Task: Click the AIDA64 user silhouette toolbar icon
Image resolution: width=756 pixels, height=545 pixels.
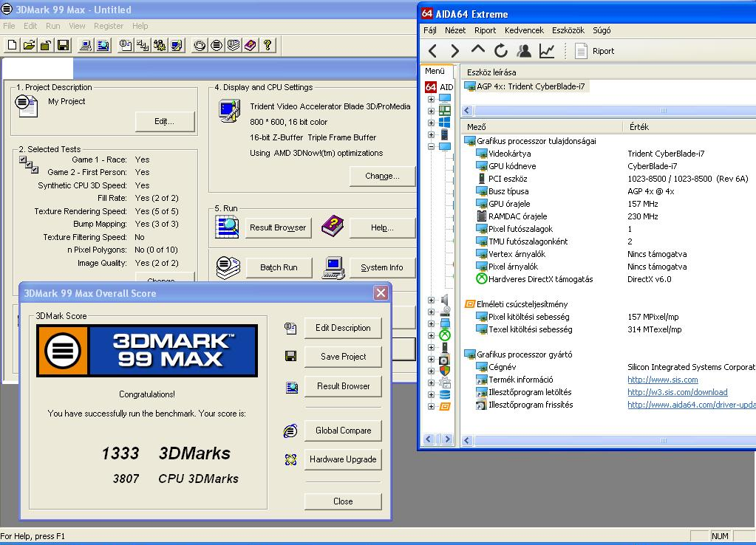Action: (524, 51)
